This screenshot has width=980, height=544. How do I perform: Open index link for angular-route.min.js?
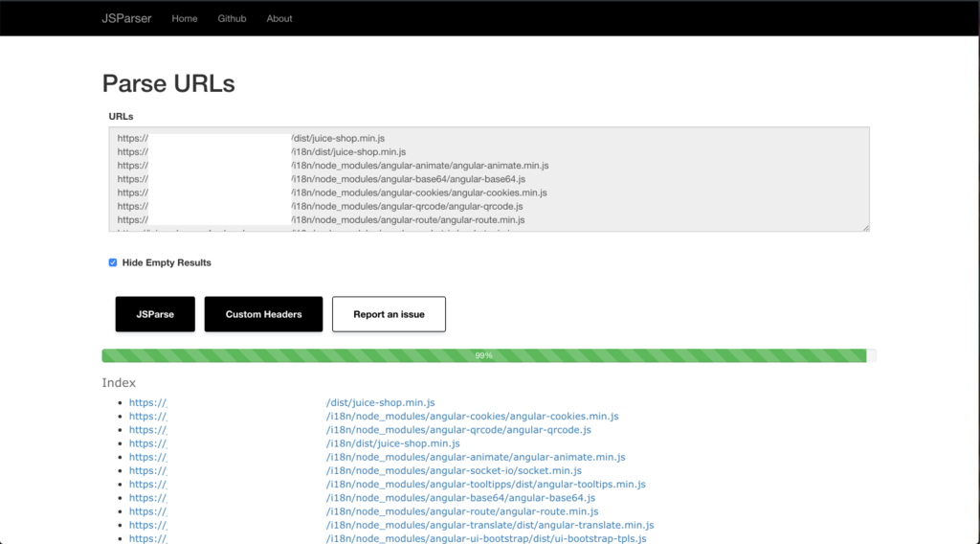[364, 511]
